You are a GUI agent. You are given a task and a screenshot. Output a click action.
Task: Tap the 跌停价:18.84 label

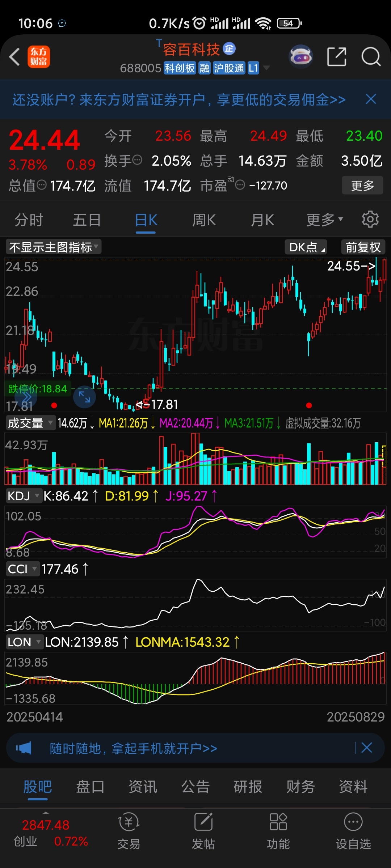click(38, 389)
